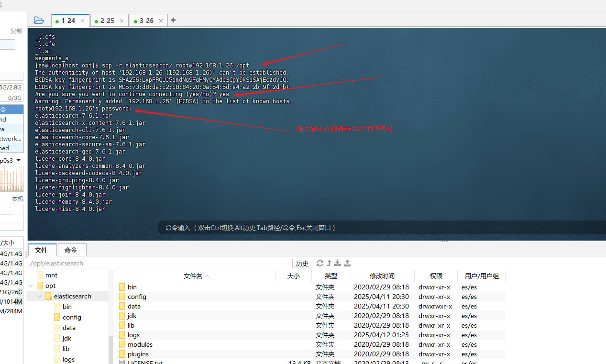Click data folder icon in file list
The height and width of the screenshot is (364, 606).
click(122, 306)
